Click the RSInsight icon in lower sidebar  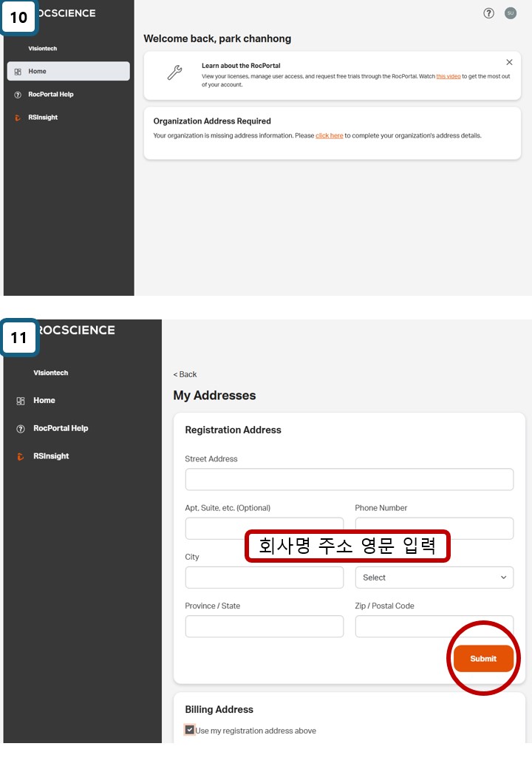point(20,457)
